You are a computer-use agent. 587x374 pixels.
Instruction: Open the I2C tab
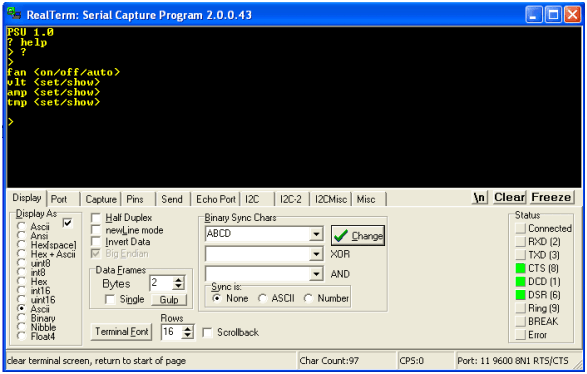click(x=258, y=199)
